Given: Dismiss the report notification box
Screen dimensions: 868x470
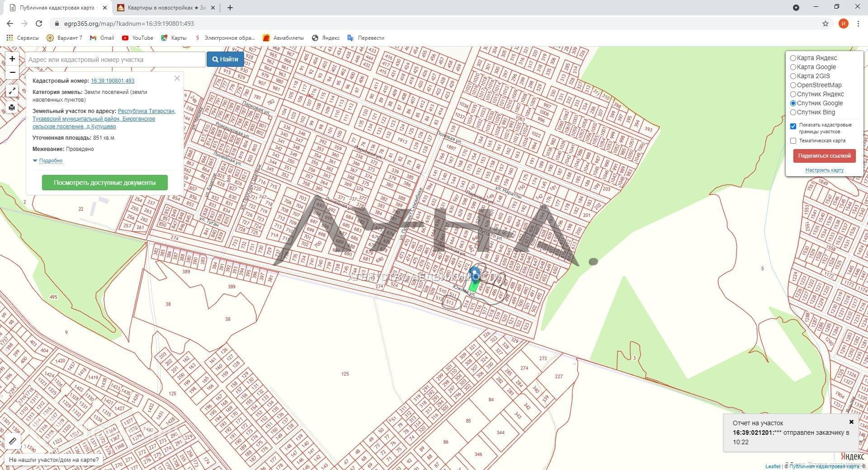Looking at the screenshot, I should point(851,422).
